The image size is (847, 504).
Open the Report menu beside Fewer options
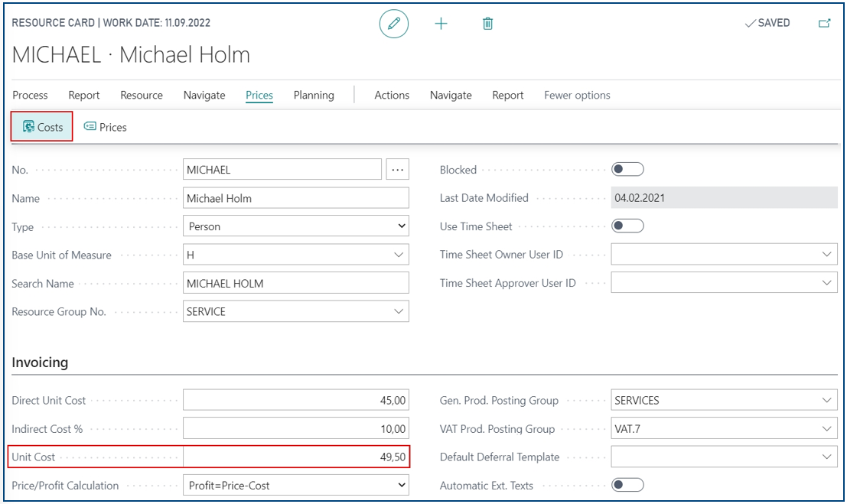[508, 95]
